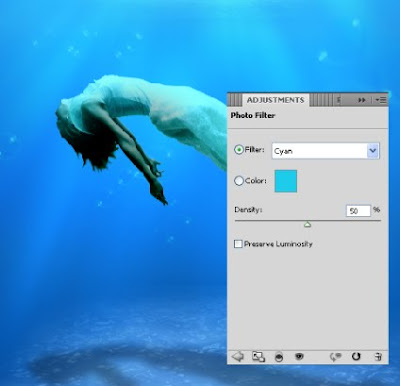Open the cyan color swatch picker
This screenshot has height=386, width=400.
[x=286, y=181]
